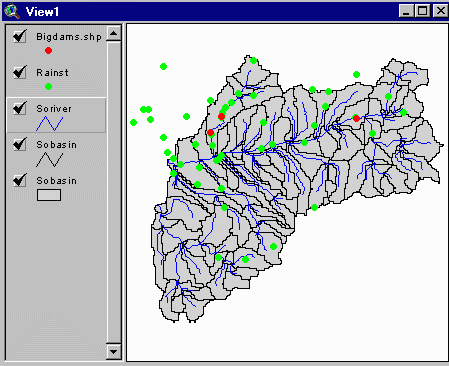Click the red dot symbol under Bigdams.shp
This screenshot has width=449, height=366.
48,51
